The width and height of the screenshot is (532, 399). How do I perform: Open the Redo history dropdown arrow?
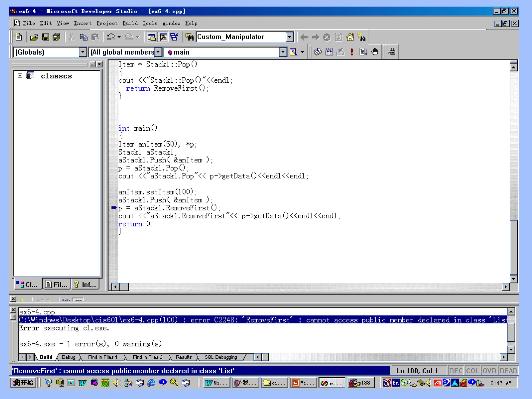(138, 37)
